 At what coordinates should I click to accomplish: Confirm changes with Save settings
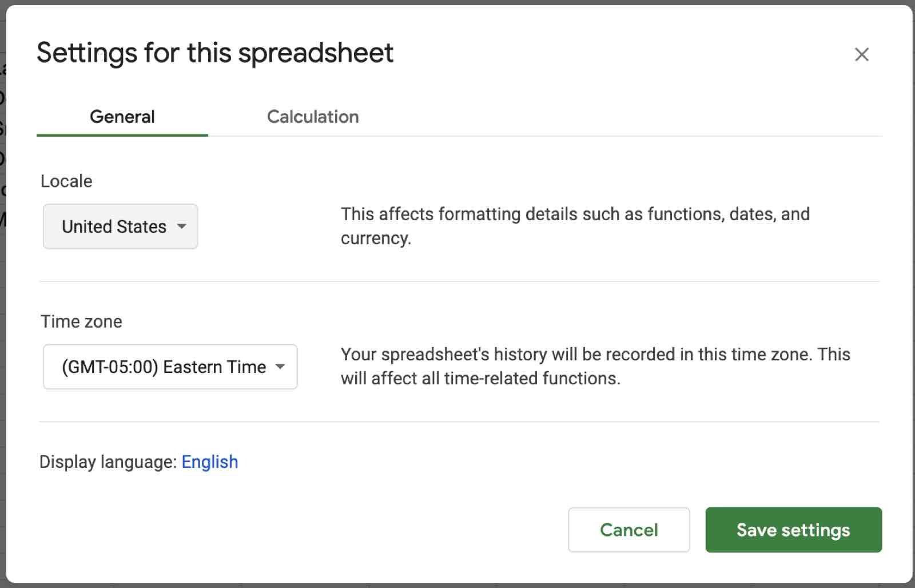(793, 530)
